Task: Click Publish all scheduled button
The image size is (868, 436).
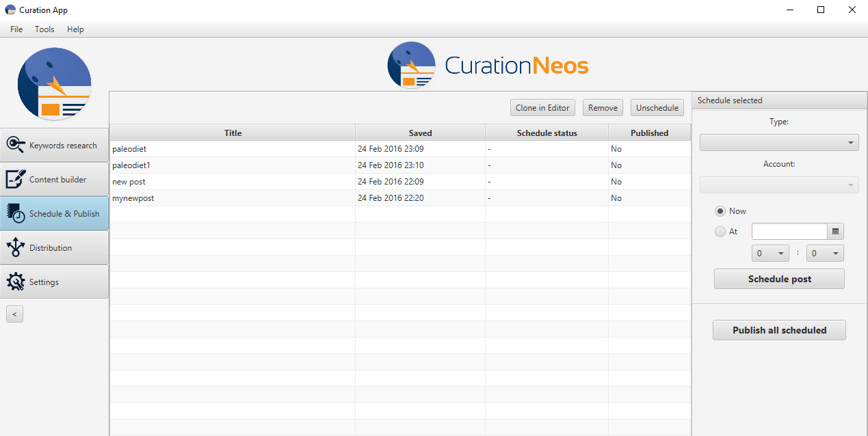Action: coord(779,330)
